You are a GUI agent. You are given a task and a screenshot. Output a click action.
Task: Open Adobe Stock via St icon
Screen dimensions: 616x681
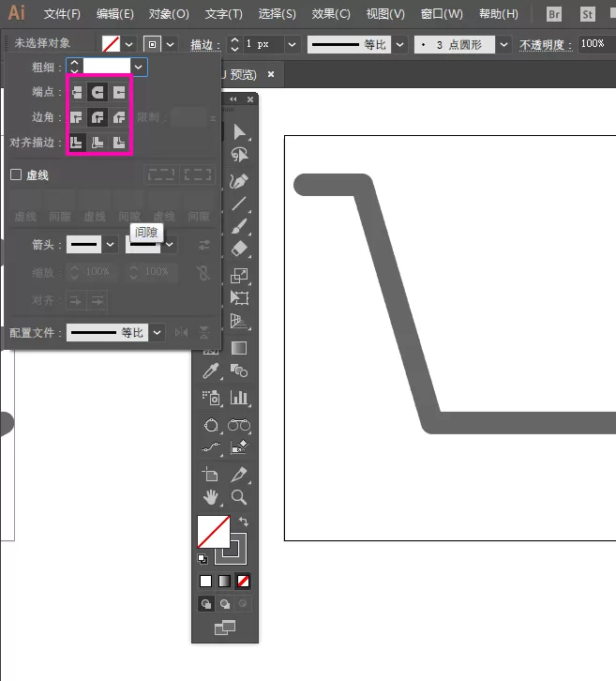(587, 14)
